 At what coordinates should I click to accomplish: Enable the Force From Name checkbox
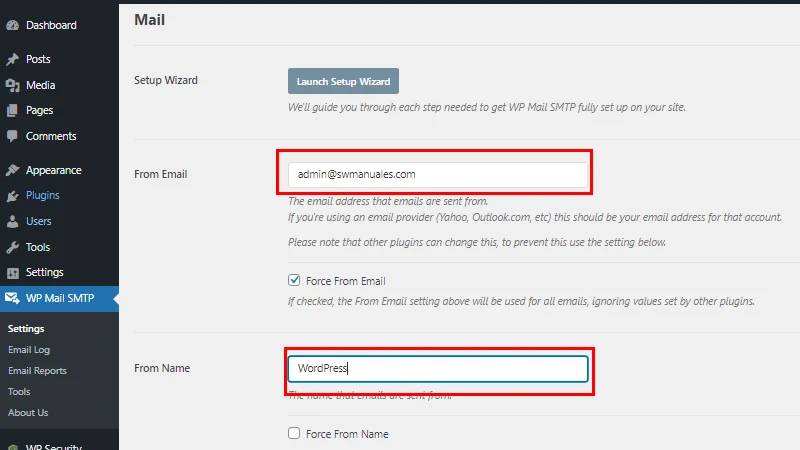pos(294,434)
